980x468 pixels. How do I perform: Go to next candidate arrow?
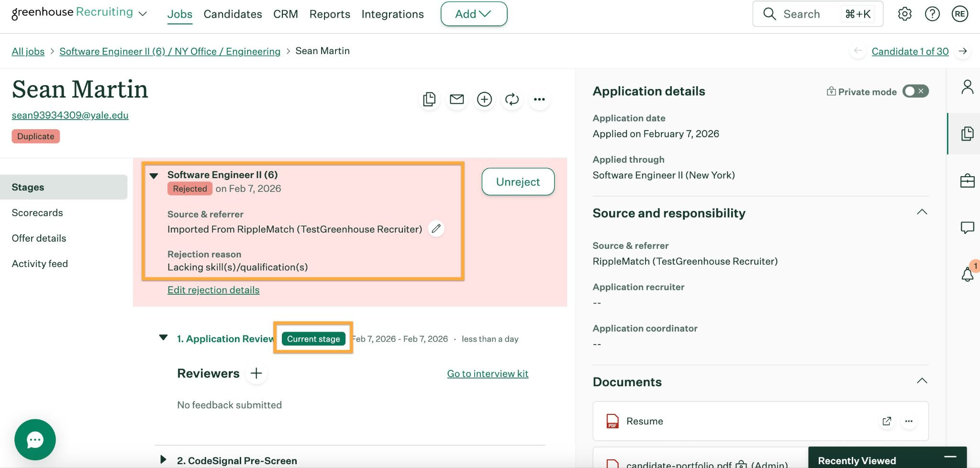[963, 51]
